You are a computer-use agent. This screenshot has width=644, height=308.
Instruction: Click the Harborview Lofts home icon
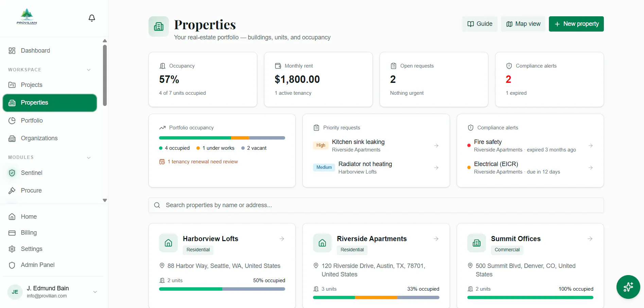click(x=168, y=243)
